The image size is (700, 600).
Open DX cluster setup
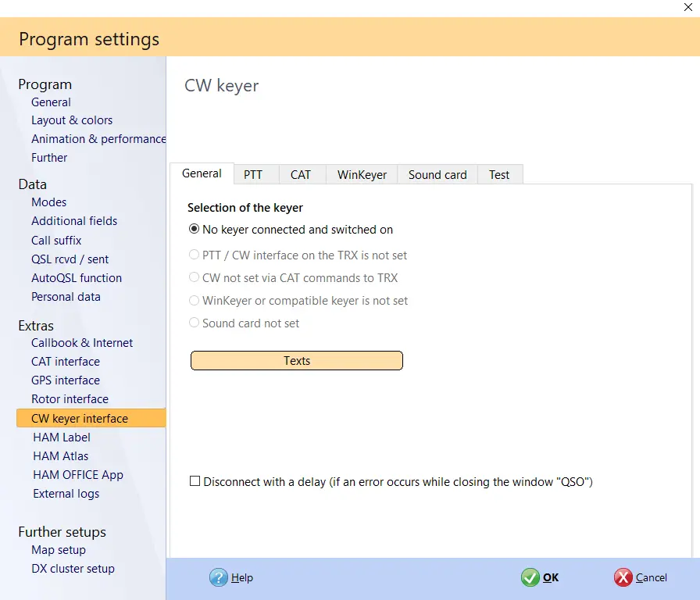[73, 569]
